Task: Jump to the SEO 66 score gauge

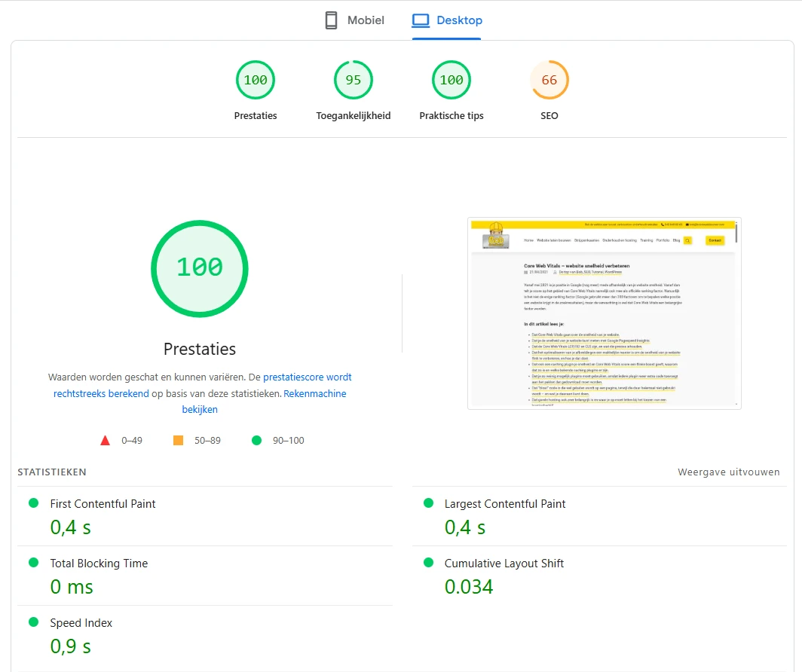Action: pos(549,81)
